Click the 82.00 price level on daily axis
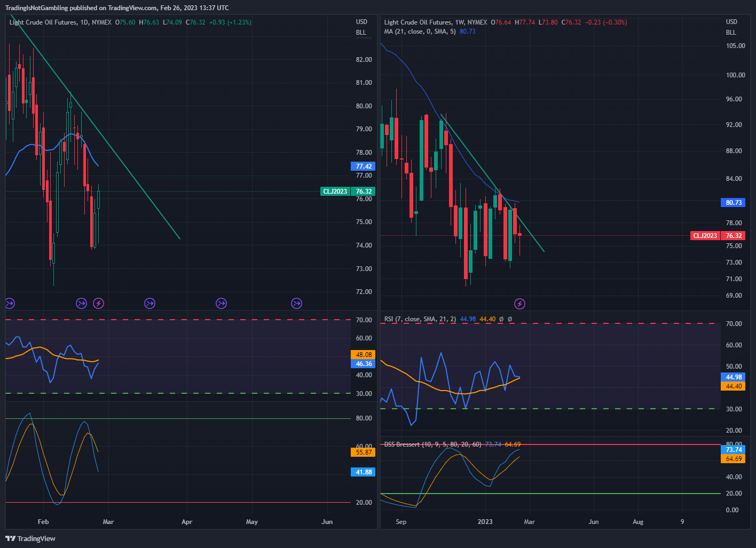The image size is (756, 548). tap(364, 59)
